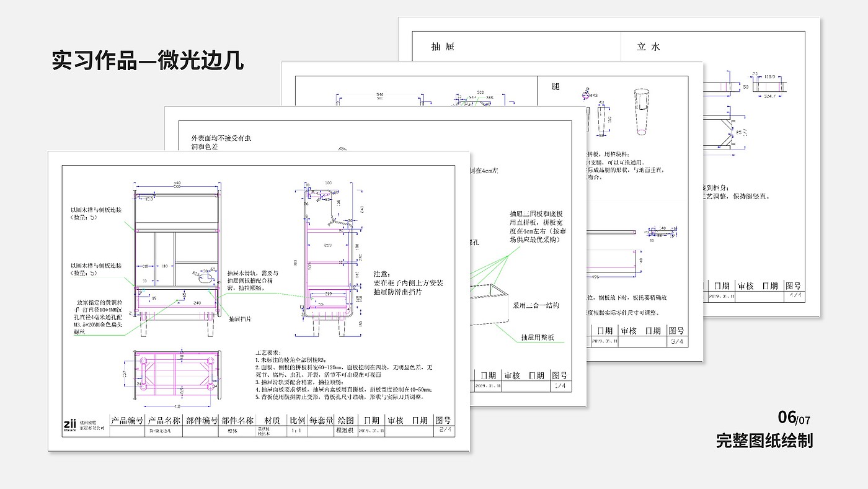Select the brass handle 黄铜拉手 callout note
The width and height of the screenshot is (868, 489).
pyautogui.click(x=100, y=317)
